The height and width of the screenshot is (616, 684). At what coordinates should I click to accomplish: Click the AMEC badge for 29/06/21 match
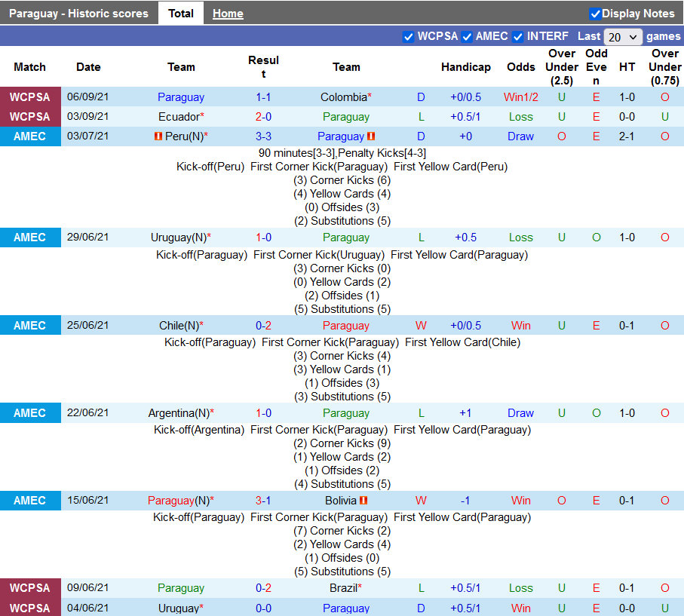(x=30, y=238)
